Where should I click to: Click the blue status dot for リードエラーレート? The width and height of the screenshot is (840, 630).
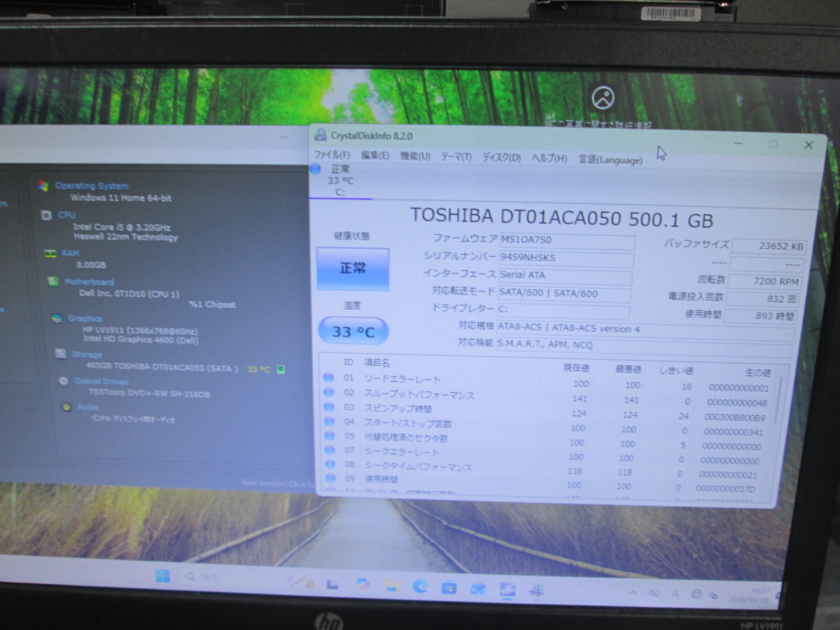pyautogui.click(x=329, y=377)
